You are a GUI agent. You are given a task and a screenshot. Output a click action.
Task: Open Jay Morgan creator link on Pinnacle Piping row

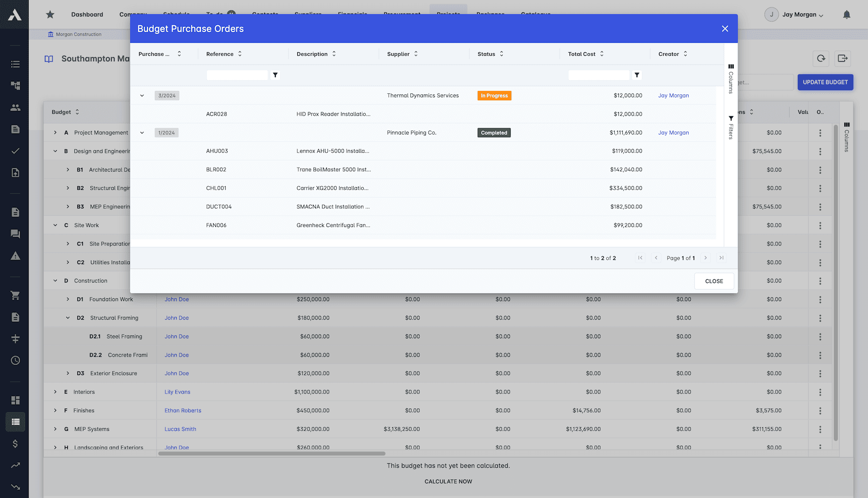[x=673, y=133]
